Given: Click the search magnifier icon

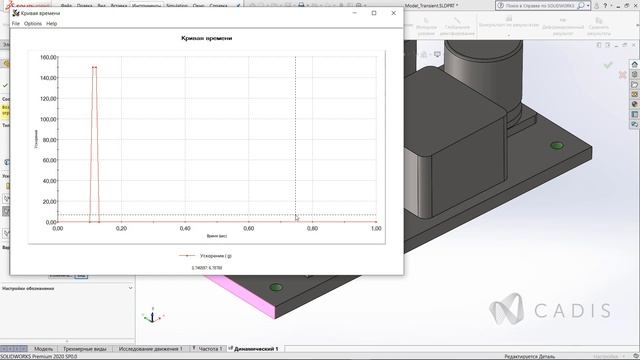Looking at the screenshot, I should [580, 6].
